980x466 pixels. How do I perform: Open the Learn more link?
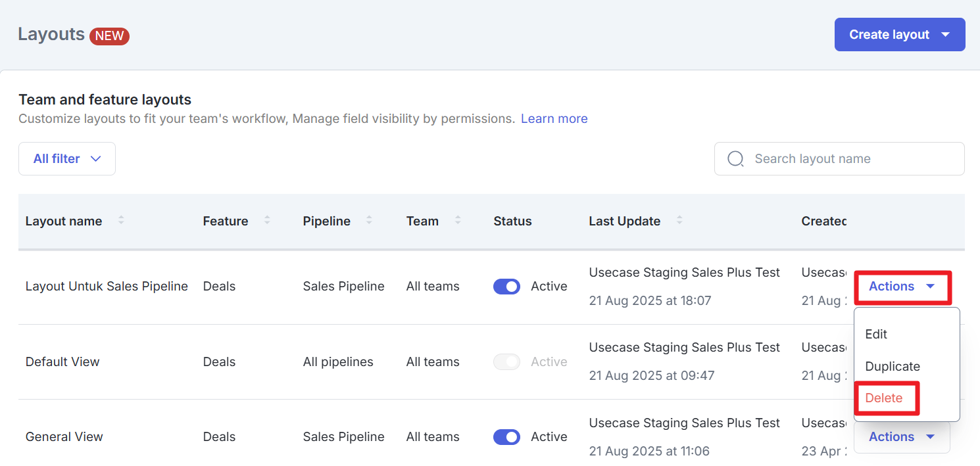(x=554, y=119)
